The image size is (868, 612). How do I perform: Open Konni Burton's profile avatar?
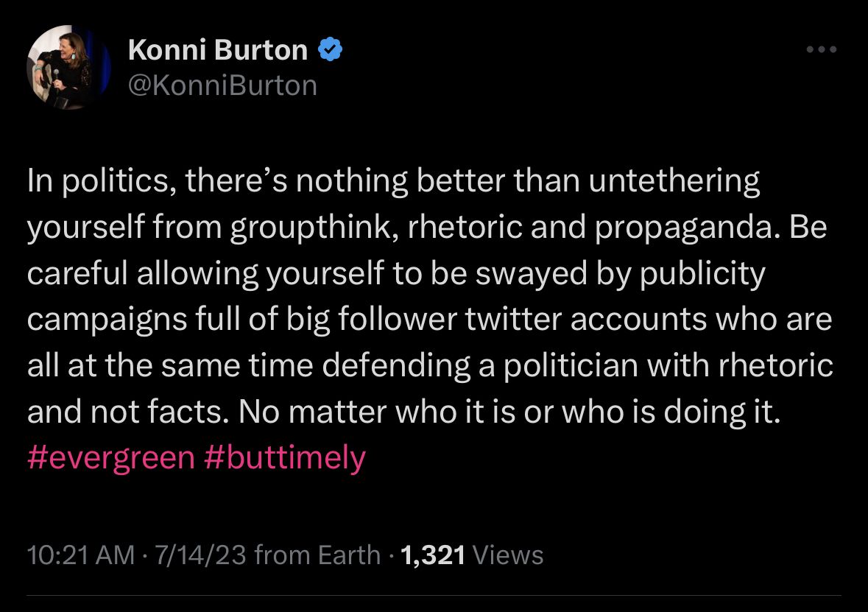68,68
